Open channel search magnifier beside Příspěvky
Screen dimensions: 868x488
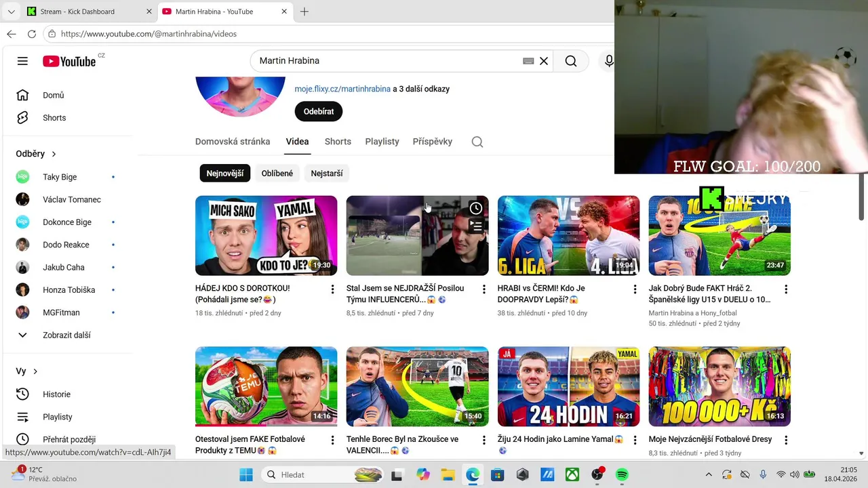click(477, 142)
